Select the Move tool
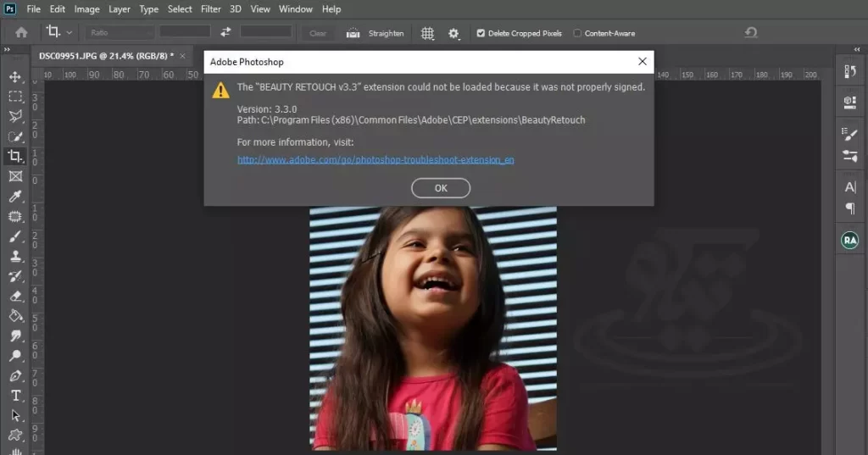This screenshot has width=868, height=455. (x=15, y=77)
